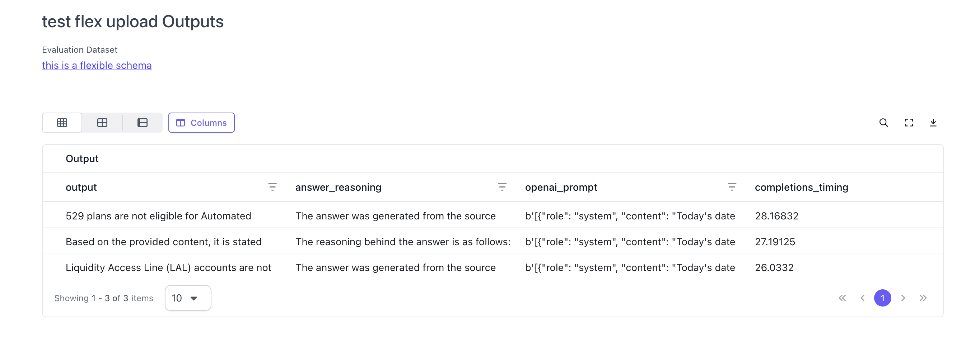Go to the previous page
980x337 pixels.
click(x=863, y=298)
